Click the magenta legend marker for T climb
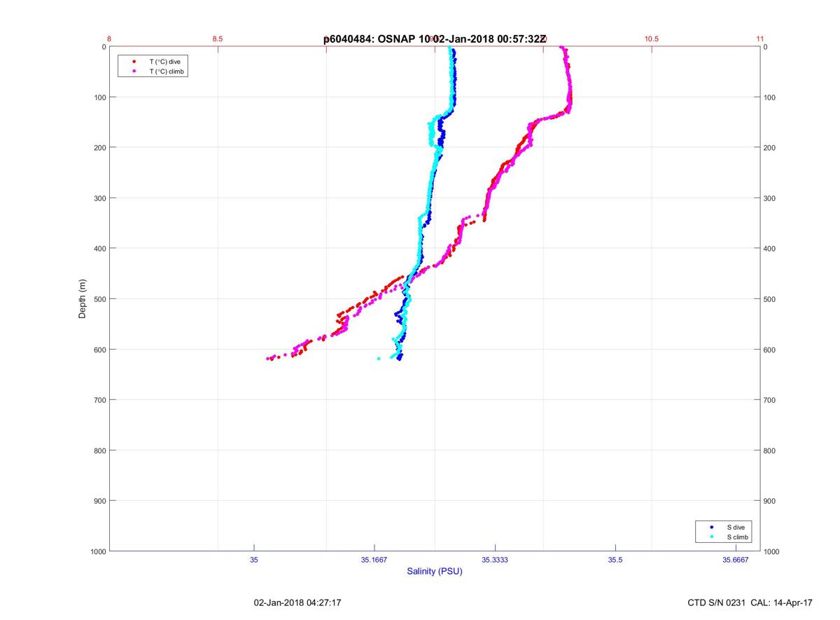The height and width of the screenshot is (620, 840). click(134, 71)
